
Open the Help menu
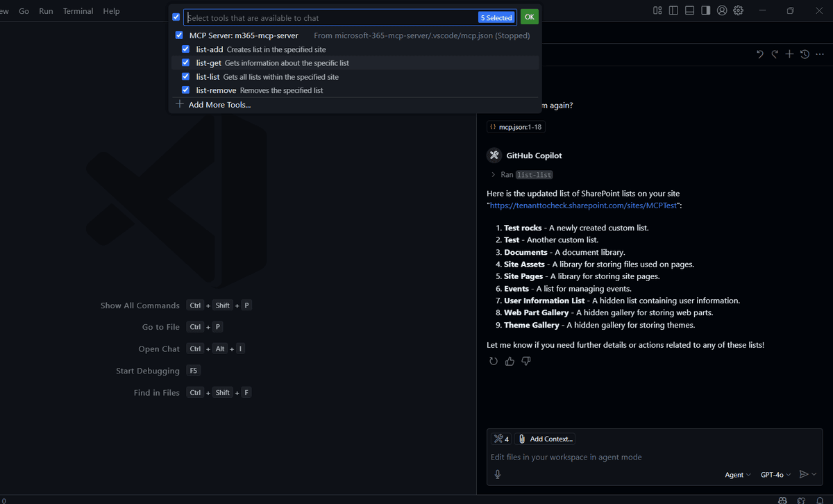point(111,11)
